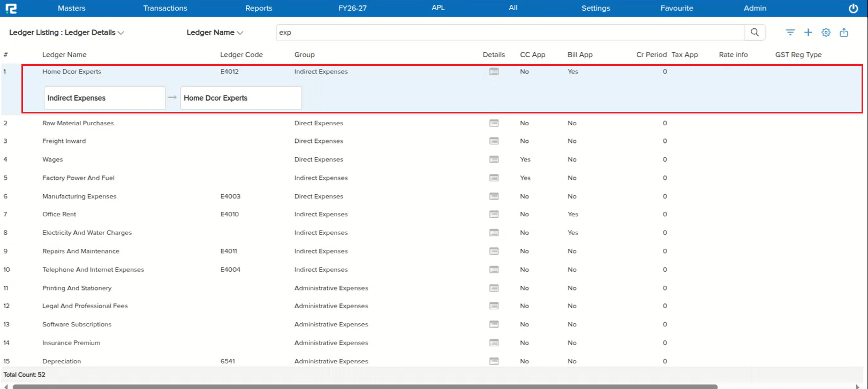Click the export share icon
Screen dimensions: 868x389
844,32
